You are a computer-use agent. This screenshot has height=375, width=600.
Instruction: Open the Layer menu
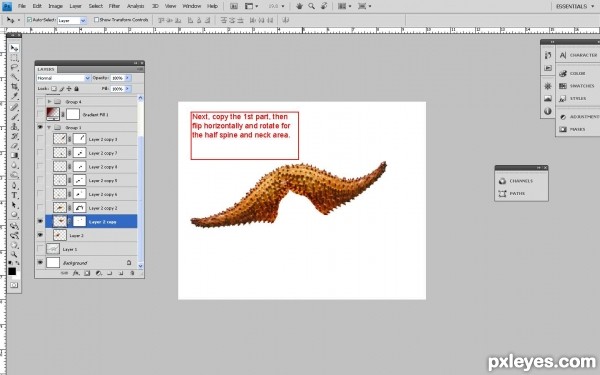coord(75,6)
